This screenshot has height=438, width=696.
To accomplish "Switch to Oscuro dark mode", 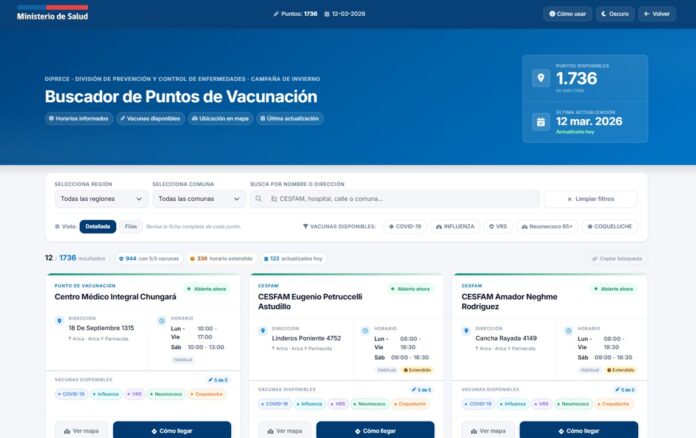I will click(615, 14).
